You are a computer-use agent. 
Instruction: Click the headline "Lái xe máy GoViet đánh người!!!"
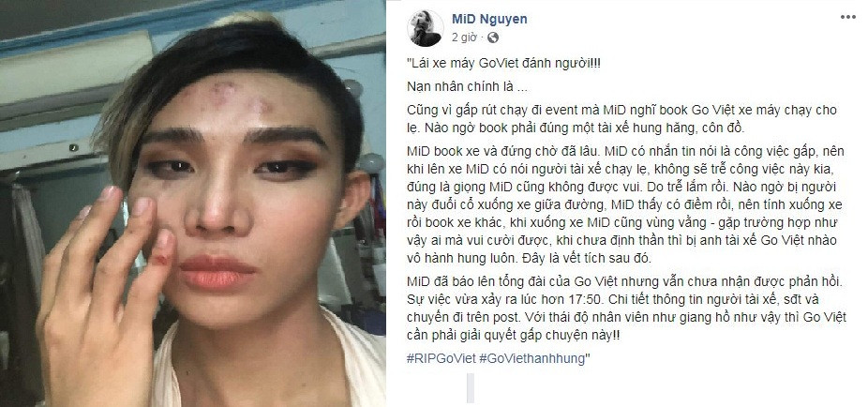coord(503,63)
